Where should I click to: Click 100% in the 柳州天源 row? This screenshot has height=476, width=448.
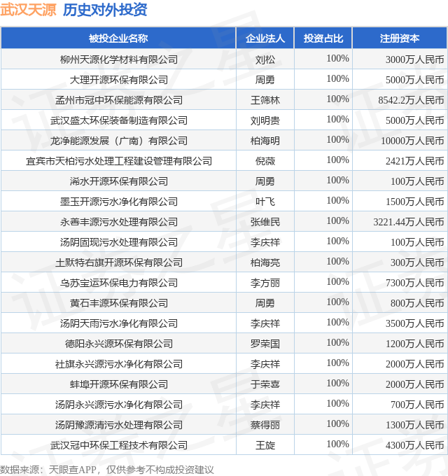337,58
